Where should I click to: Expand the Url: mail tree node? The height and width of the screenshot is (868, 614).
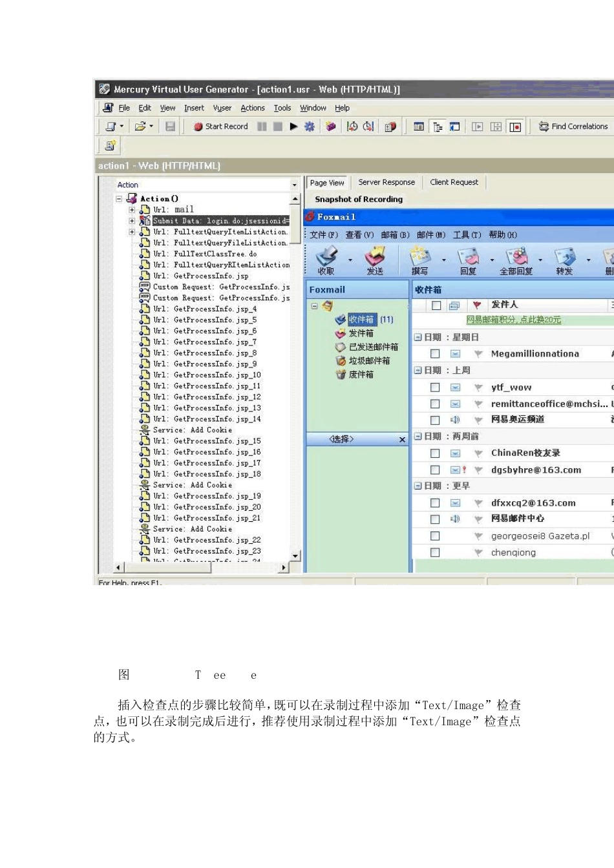132,209
